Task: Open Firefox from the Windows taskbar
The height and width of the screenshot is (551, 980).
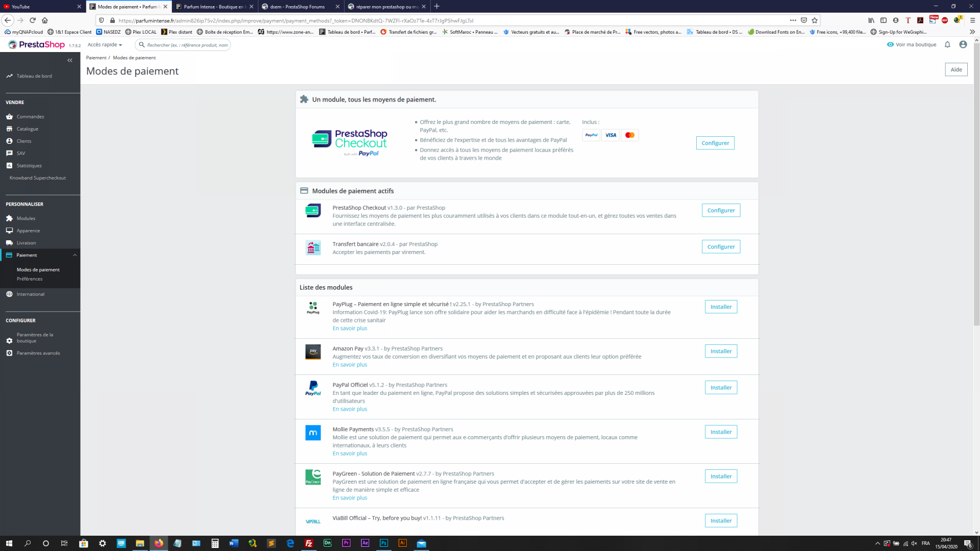Action: [x=159, y=543]
